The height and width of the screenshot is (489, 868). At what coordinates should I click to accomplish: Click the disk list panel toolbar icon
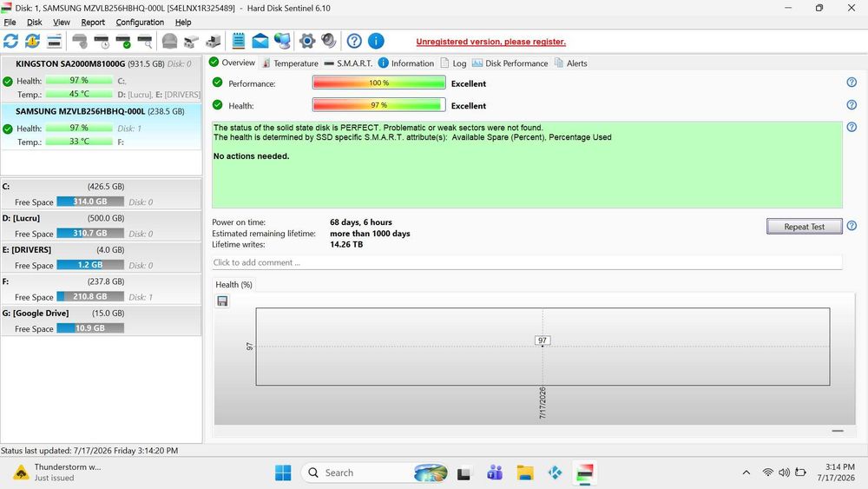tap(54, 41)
